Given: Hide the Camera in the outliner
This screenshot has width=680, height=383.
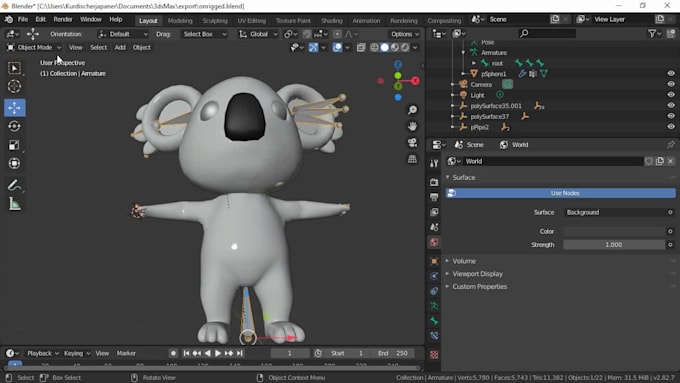Looking at the screenshot, I should [670, 84].
